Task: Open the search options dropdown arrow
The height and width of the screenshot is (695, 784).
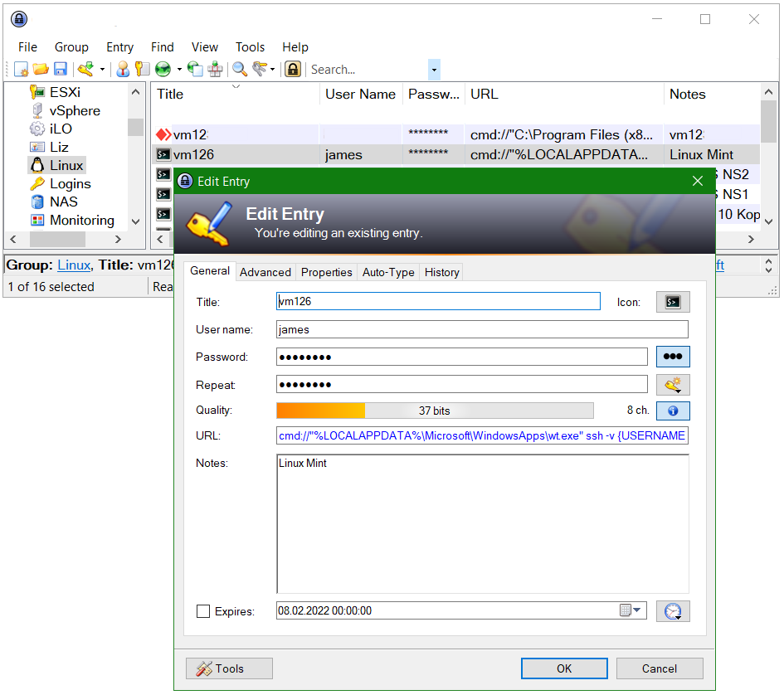Action: [434, 69]
